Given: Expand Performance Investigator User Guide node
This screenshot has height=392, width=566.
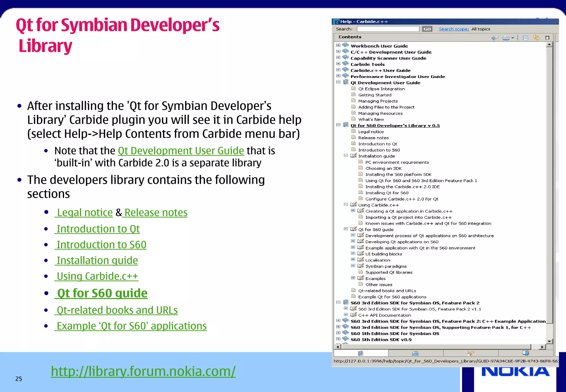Looking at the screenshot, I should 338,76.
